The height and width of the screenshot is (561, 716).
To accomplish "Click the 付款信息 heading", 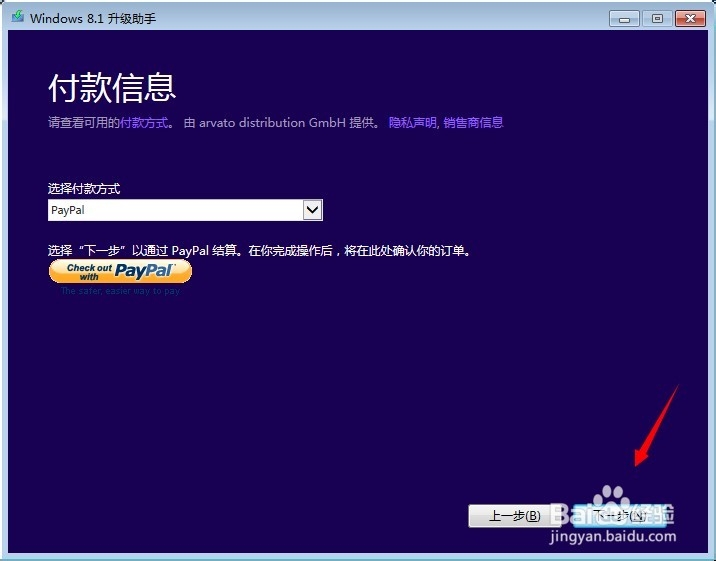I will [112, 87].
